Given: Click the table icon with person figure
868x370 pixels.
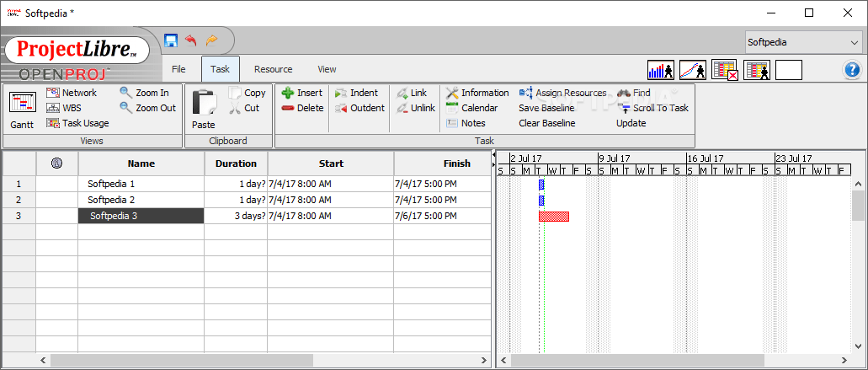Looking at the screenshot, I should point(757,70).
